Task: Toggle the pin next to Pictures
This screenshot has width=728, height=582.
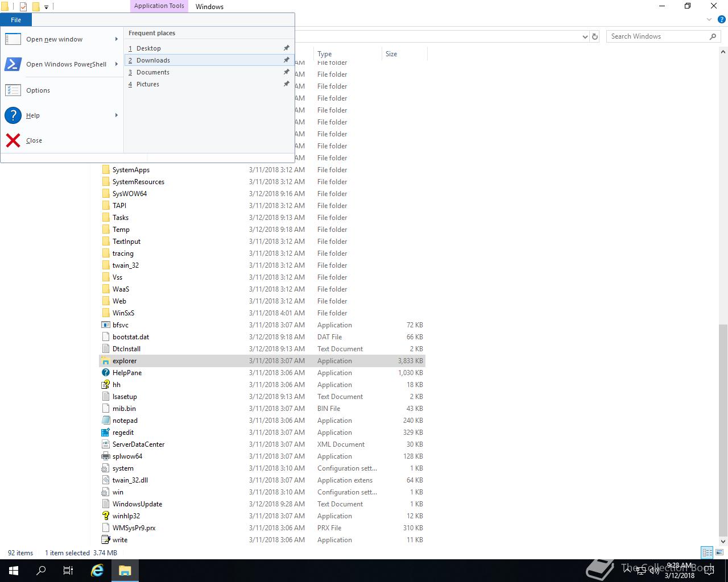Action: tap(287, 84)
